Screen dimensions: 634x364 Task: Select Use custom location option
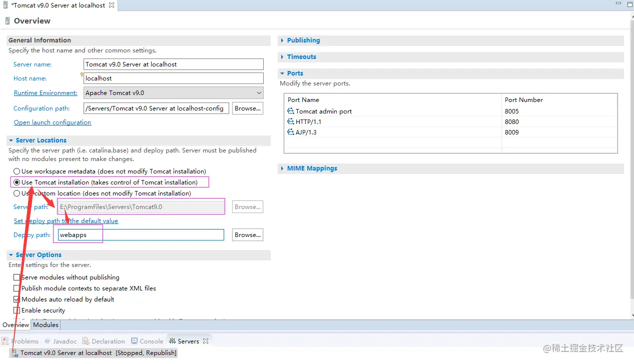coord(17,193)
